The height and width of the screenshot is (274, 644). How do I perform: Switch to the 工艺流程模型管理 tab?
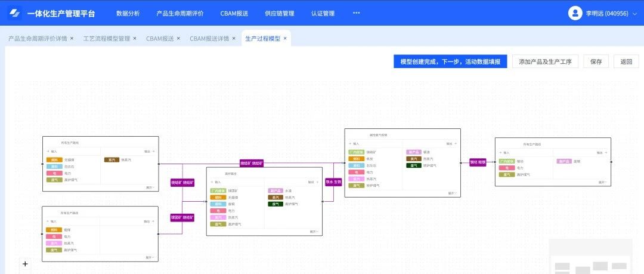[106, 38]
